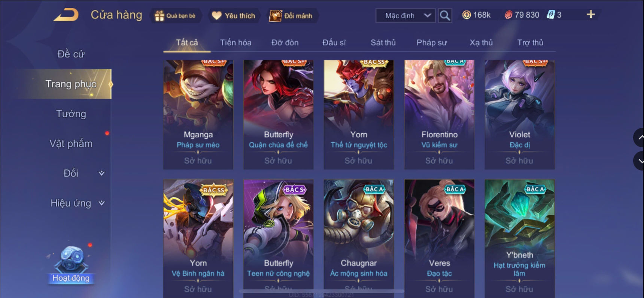Select the Violet Đặc dị skin card
This screenshot has height=298, width=644.
[x=520, y=114]
